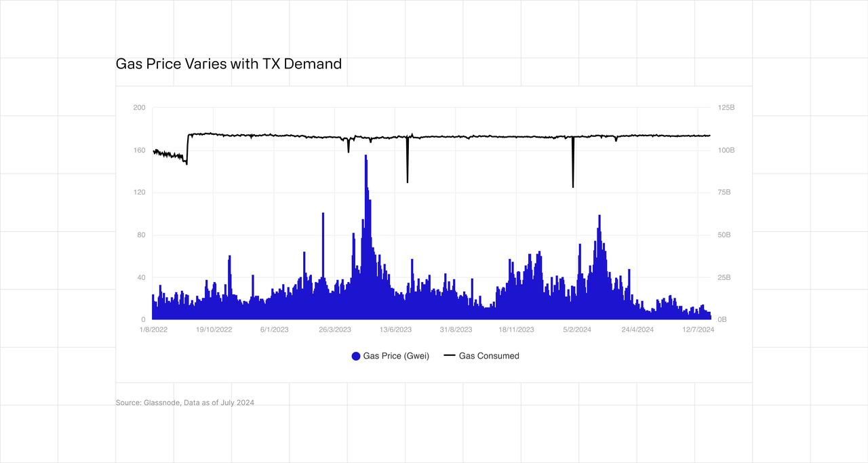Click the source note 'Source: Glassnode, Data as of July 2024'

pyautogui.click(x=185, y=403)
